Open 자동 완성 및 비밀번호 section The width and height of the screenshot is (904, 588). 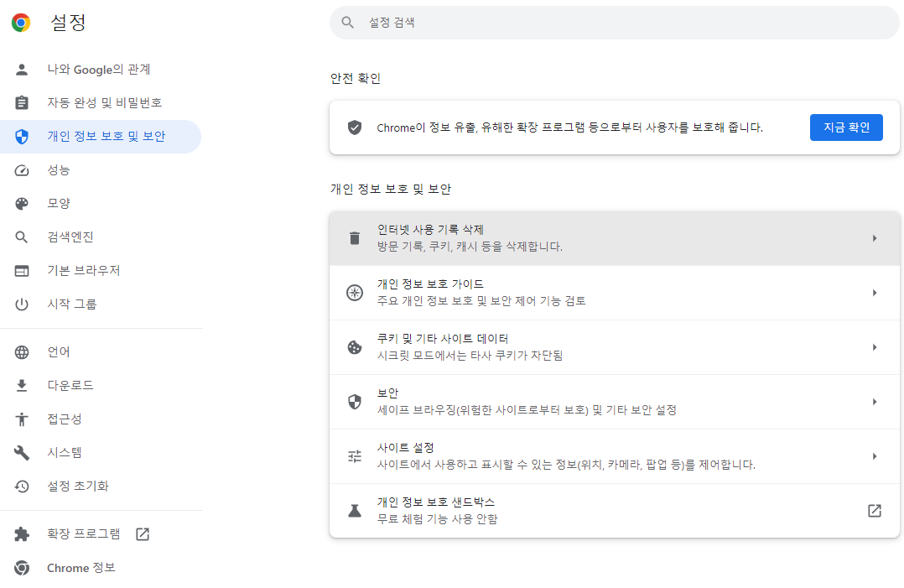pyautogui.click(x=101, y=102)
